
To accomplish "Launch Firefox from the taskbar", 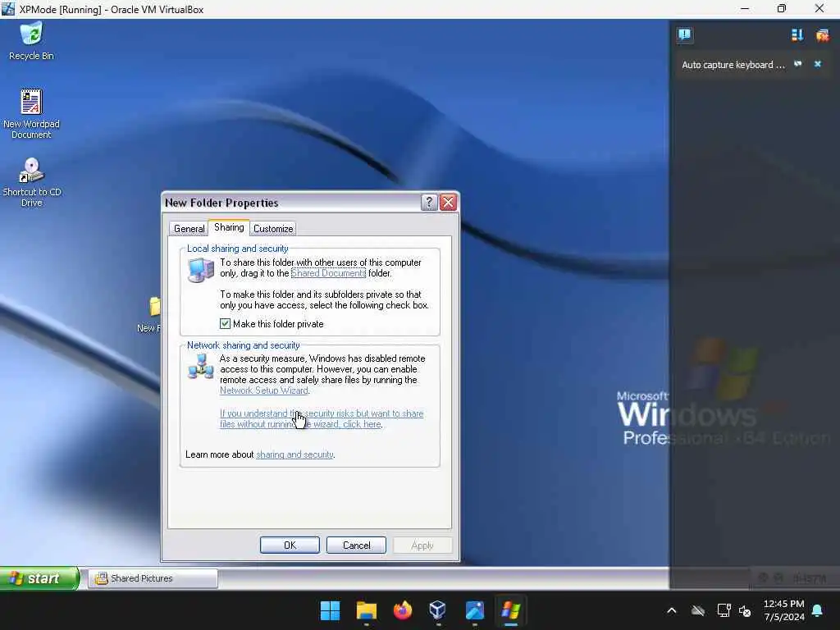I will (402, 610).
